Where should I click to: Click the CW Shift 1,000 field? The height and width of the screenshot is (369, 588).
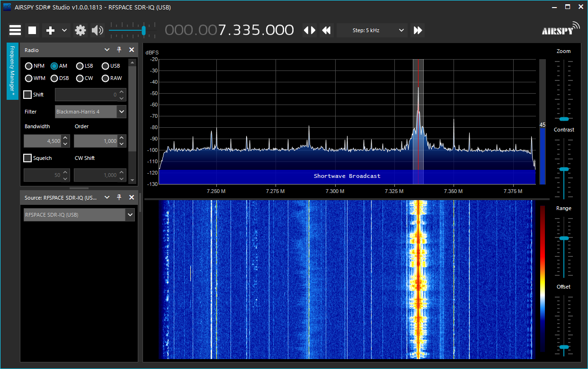pyautogui.click(x=96, y=175)
